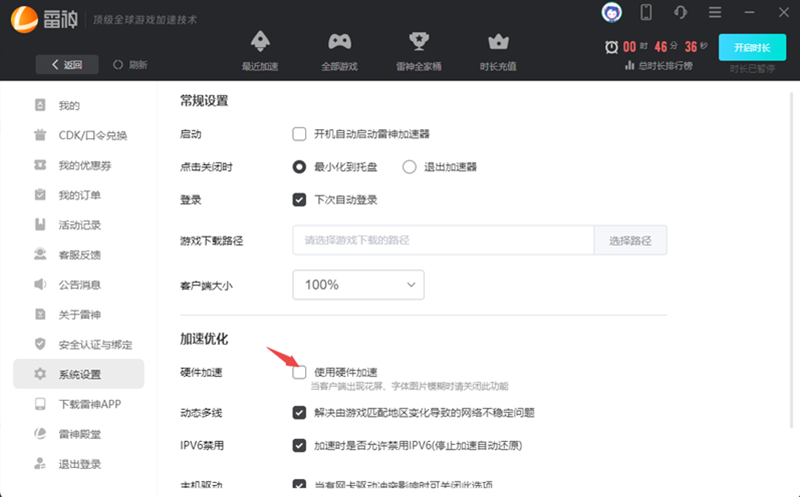Select 退出加速器 radio option
The height and width of the screenshot is (497, 800).
409,167
